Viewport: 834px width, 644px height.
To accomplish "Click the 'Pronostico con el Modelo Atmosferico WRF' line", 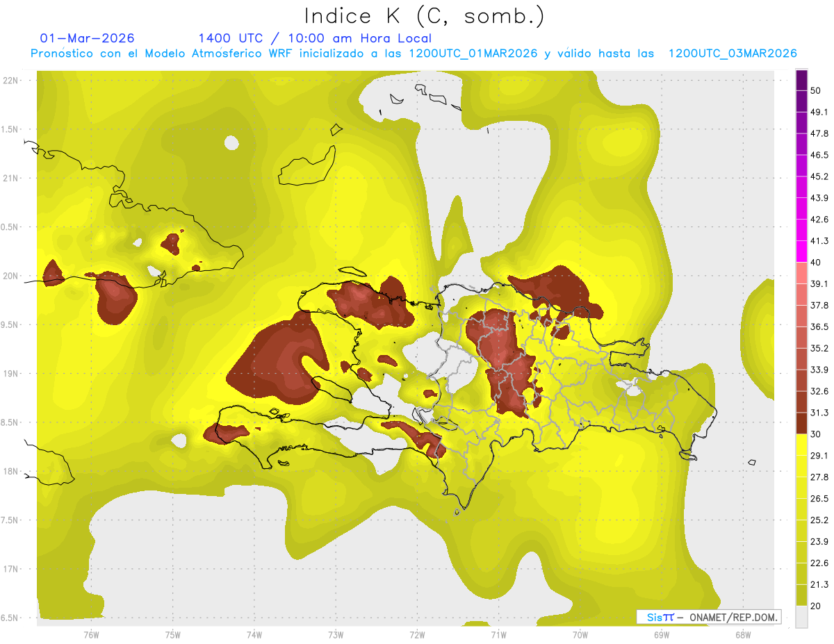I will (414, 53).
